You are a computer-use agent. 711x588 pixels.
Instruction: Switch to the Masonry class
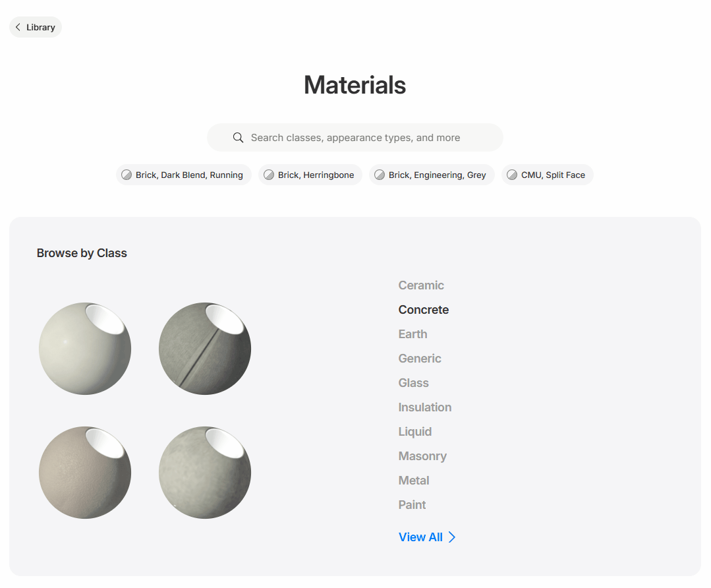click(422, 456)
